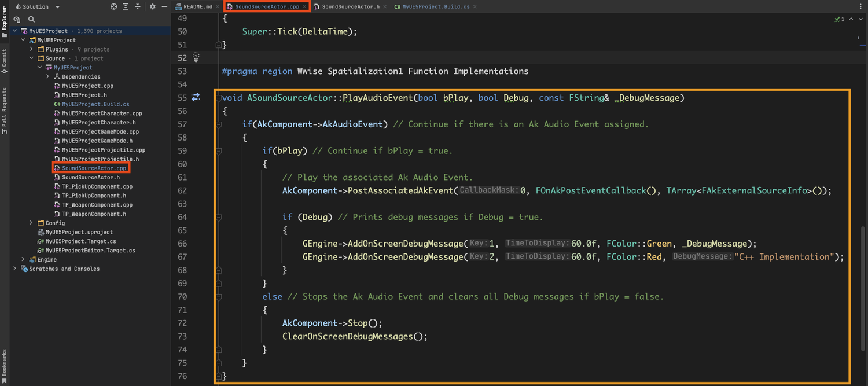Switch to the SoundSourceActor.h tab
The image size is (868, 386).
[x=350, y=6]
